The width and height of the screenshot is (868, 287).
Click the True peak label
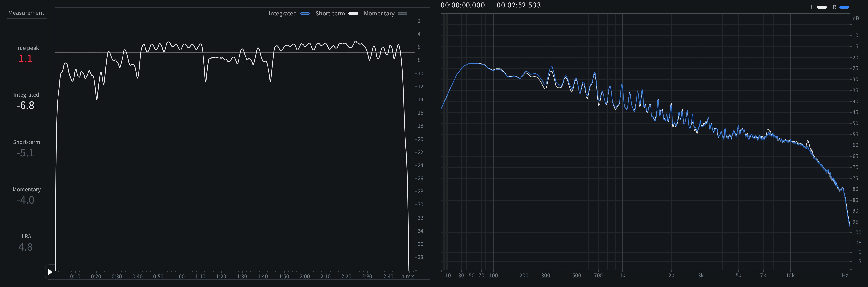coord(27,48)
